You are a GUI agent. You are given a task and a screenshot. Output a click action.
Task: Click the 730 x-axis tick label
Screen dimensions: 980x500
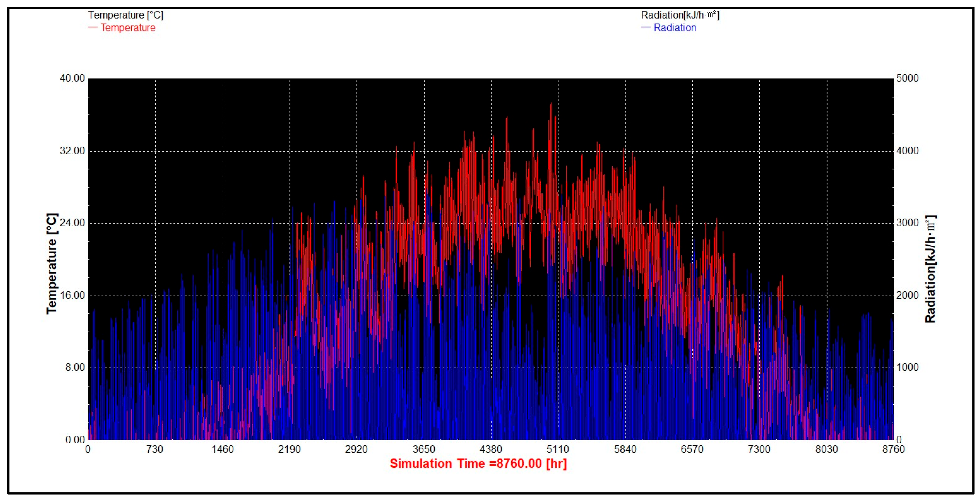pyautogui.click(x=155, y=449)
